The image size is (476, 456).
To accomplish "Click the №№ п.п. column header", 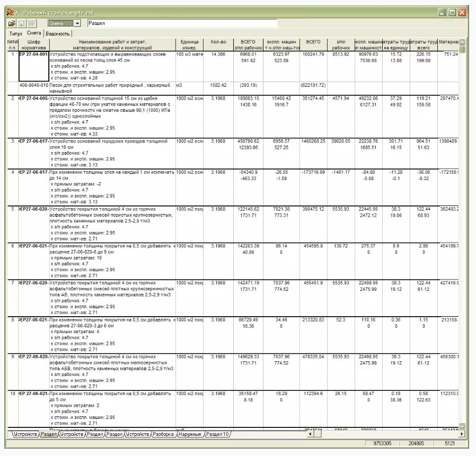I will tap(12, 44).
